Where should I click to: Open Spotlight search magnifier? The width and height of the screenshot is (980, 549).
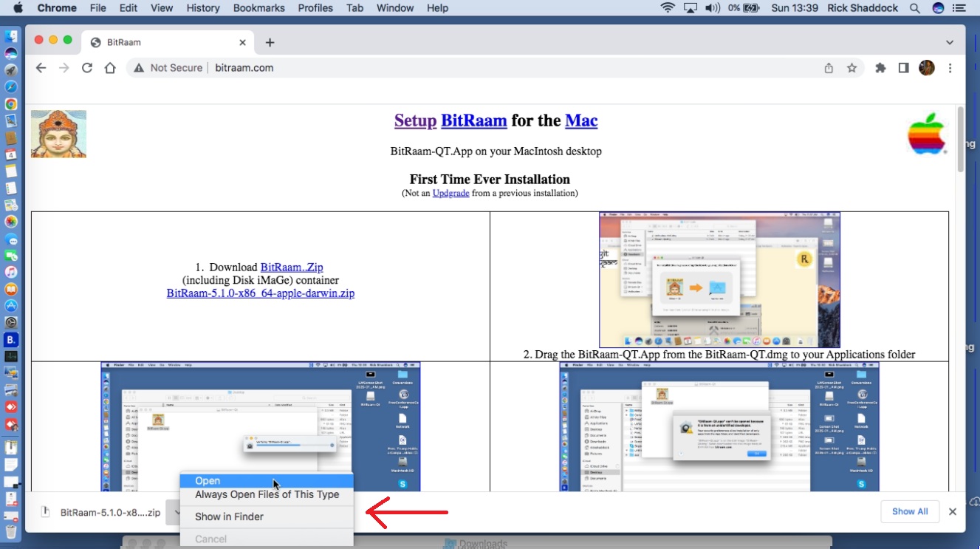pyautogui.click(x=915, y=8)
